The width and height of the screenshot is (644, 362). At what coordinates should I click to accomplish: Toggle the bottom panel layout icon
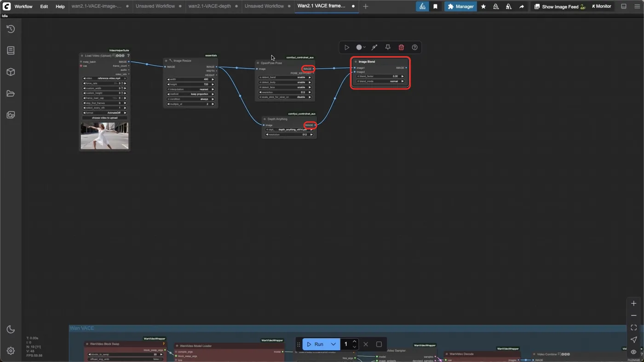point(624,6)
